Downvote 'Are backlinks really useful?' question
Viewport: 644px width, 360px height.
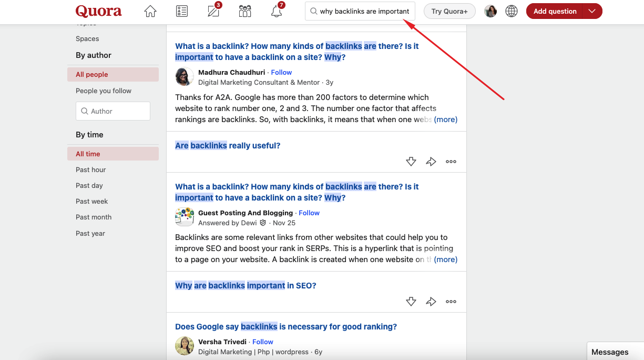point(411,162)
